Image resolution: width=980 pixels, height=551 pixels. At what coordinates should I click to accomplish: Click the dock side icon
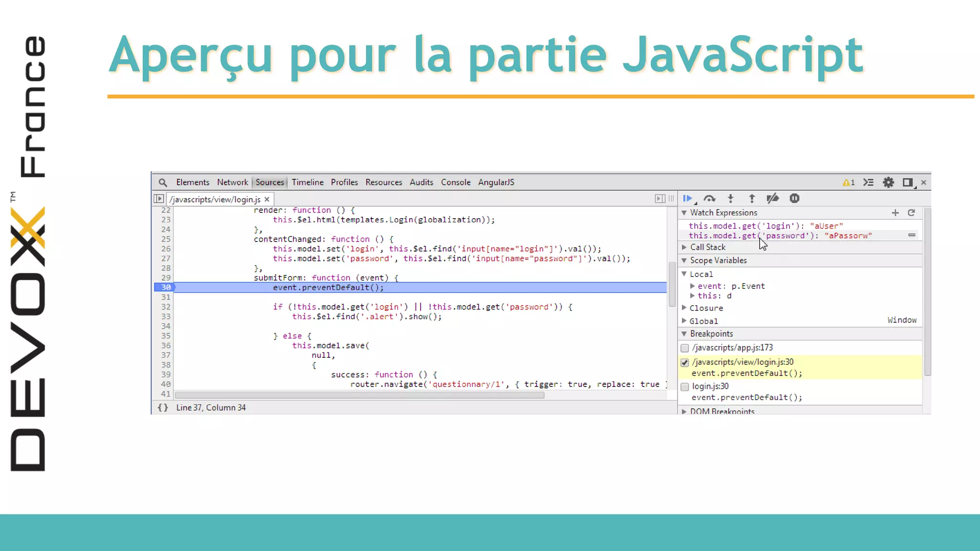point(908,183)
